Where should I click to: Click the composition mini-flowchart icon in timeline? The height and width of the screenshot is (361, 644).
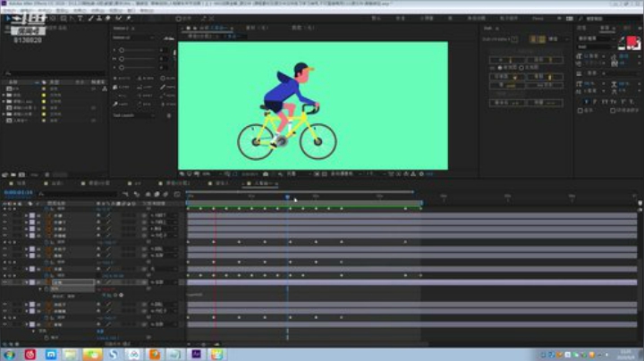pos(125,194)
